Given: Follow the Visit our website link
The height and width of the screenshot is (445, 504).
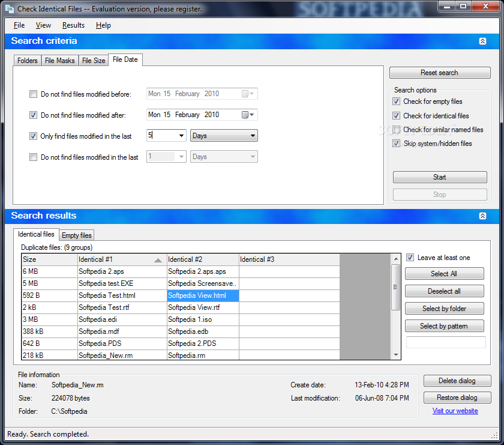Looking at the screenshot, I should (x=455, y=411).
